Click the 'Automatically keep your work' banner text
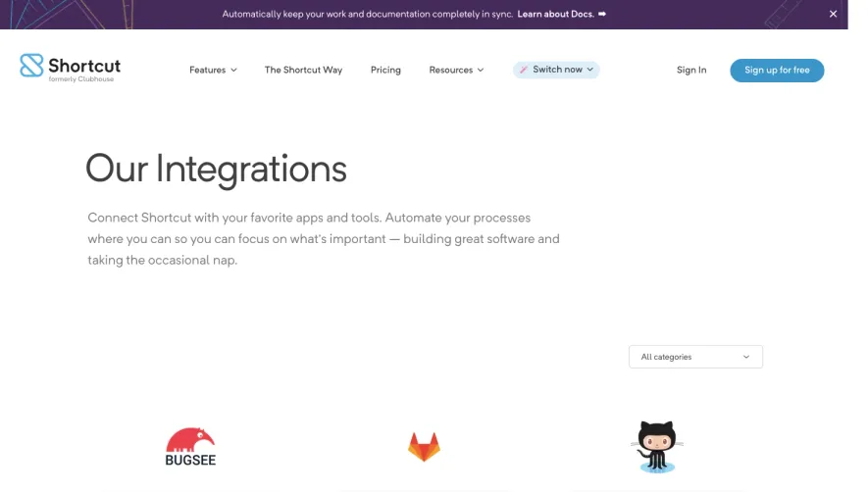 pyautogui.click(x=368, y=14)
